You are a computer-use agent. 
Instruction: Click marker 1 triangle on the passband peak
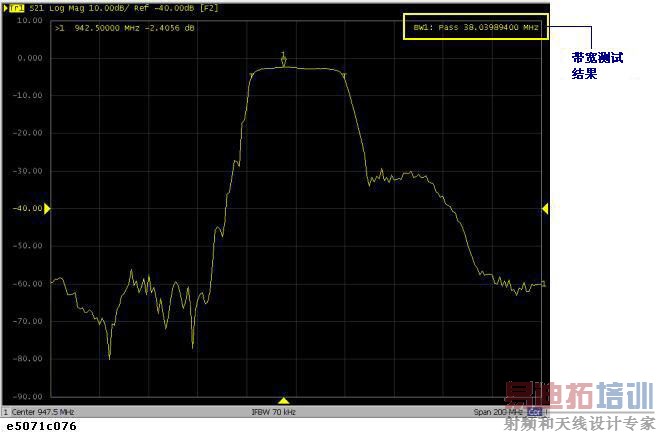[284, 60]
